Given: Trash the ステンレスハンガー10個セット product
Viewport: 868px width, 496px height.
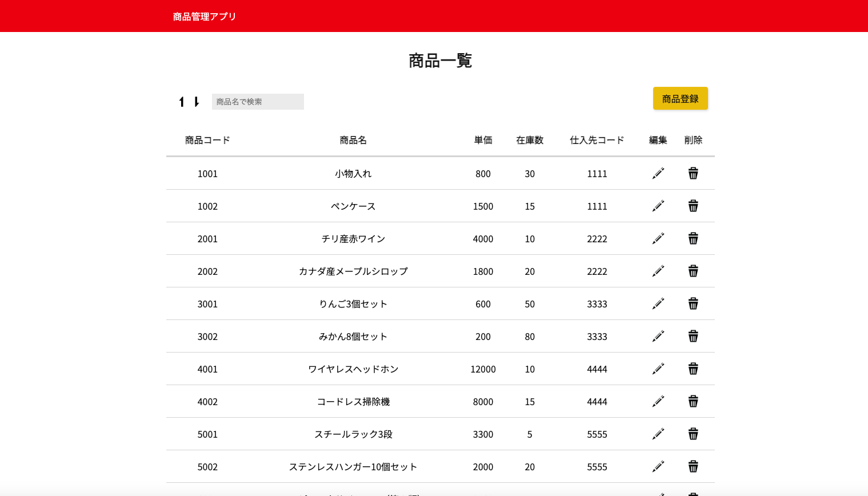Looking at the screenshot, I should coord(693,466).
